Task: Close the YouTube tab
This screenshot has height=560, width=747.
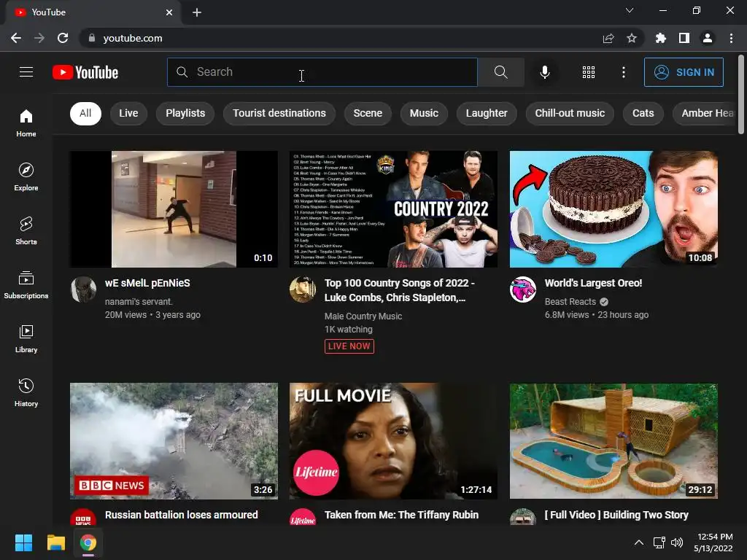Action: (x=169, y=12)
